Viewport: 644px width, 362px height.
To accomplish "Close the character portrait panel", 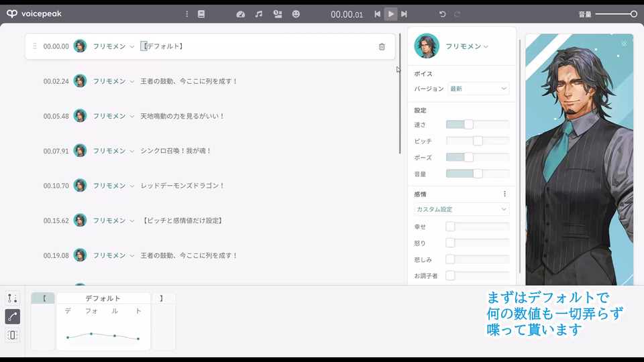I will 624,44.
